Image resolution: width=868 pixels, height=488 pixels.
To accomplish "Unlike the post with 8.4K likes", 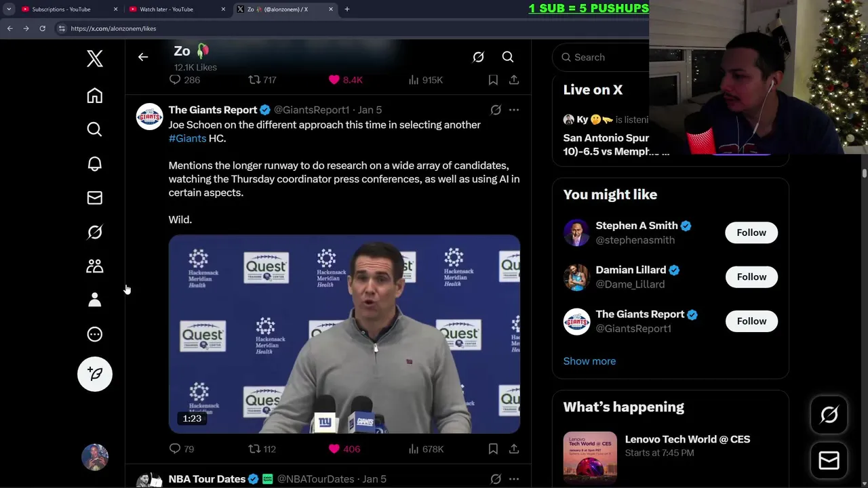I will [x=345, y=80].
